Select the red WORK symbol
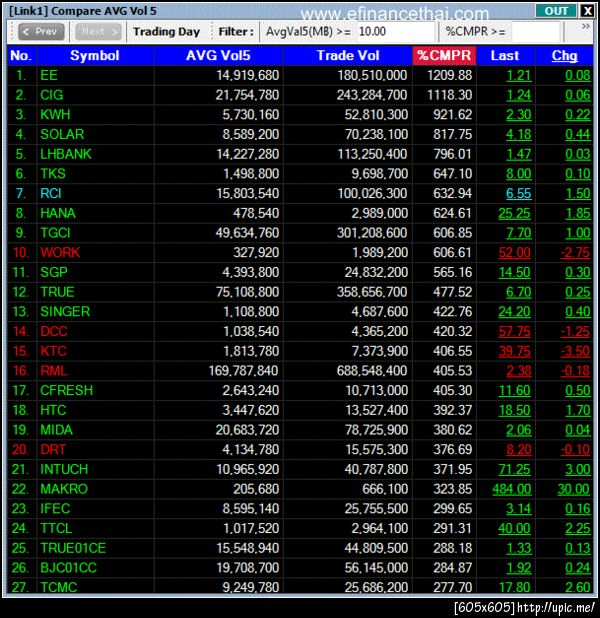 (60, 253)
